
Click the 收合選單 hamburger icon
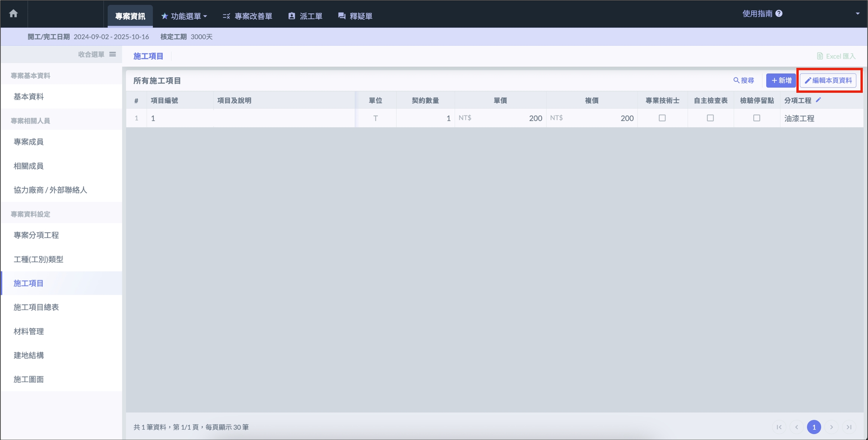113,54
